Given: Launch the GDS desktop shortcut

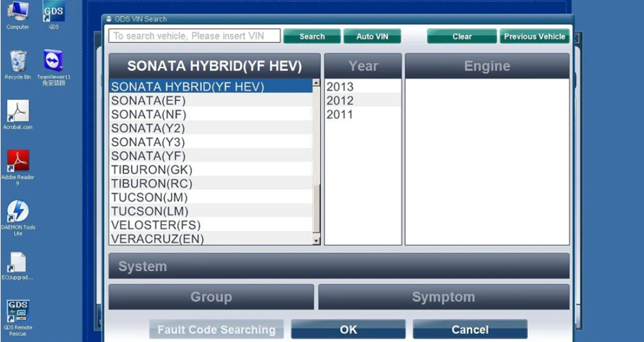Looking at the screenshot, I should tap(54, 16).
